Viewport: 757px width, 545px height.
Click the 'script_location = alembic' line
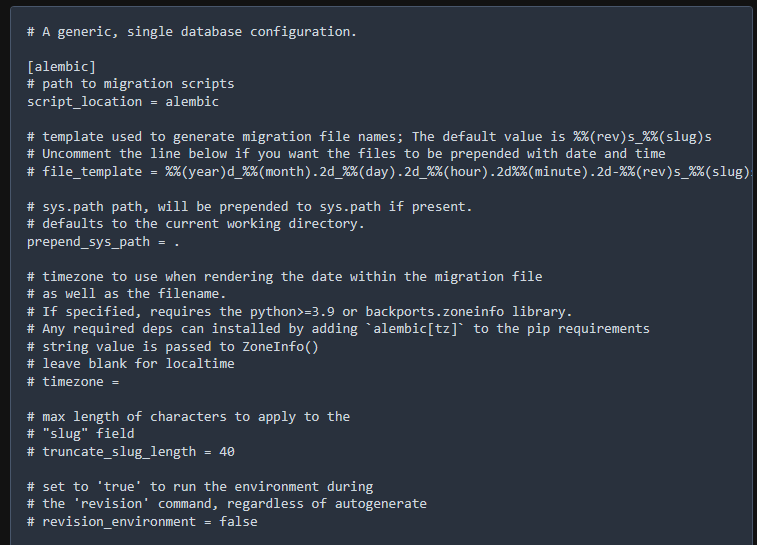click(123, 101)
